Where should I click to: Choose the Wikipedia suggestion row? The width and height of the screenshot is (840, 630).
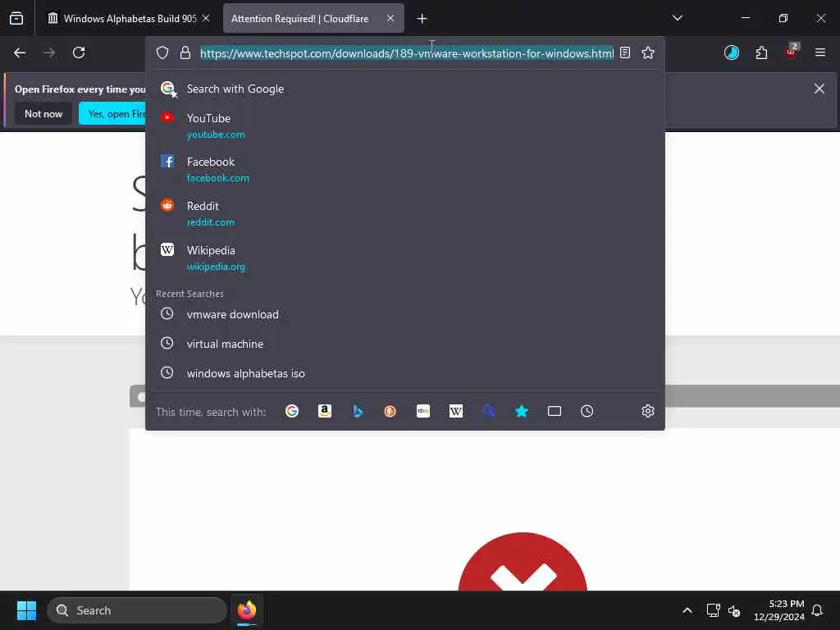pos(405,258)
